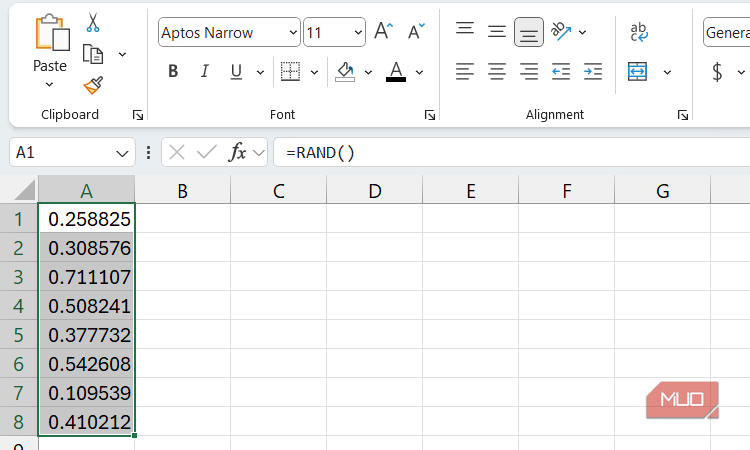Expand the fx function dropdown arrow
Viewport: 750px width, 450px height.
tap(259, 153)
